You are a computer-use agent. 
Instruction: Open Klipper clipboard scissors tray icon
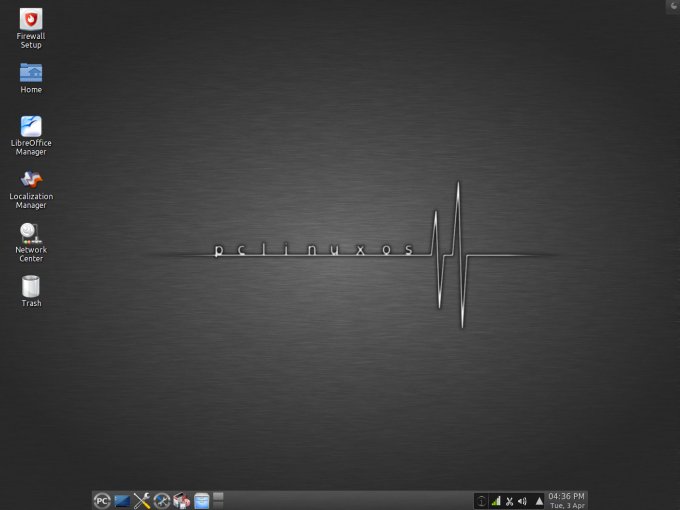509,502
